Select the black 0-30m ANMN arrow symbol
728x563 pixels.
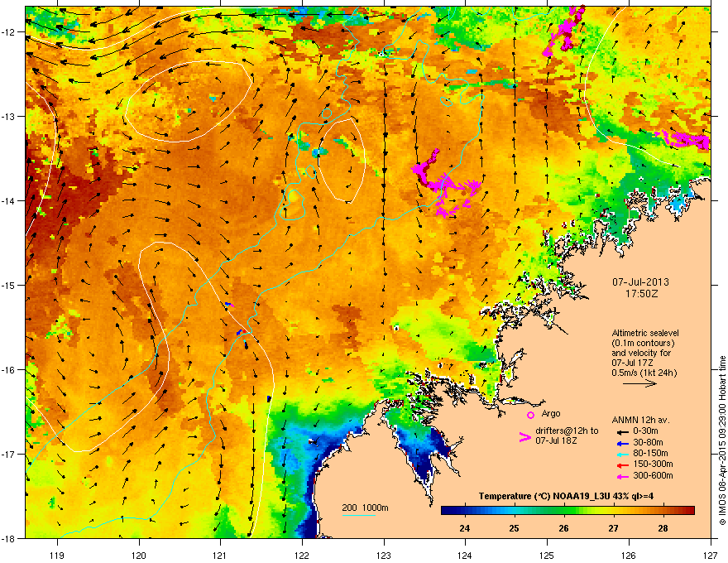[x=622, y=431]
